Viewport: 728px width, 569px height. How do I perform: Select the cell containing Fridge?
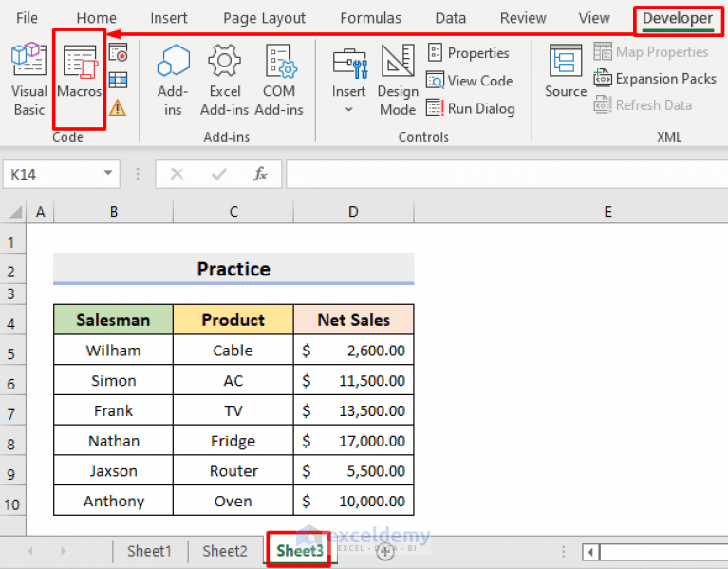tap(233, 441)
